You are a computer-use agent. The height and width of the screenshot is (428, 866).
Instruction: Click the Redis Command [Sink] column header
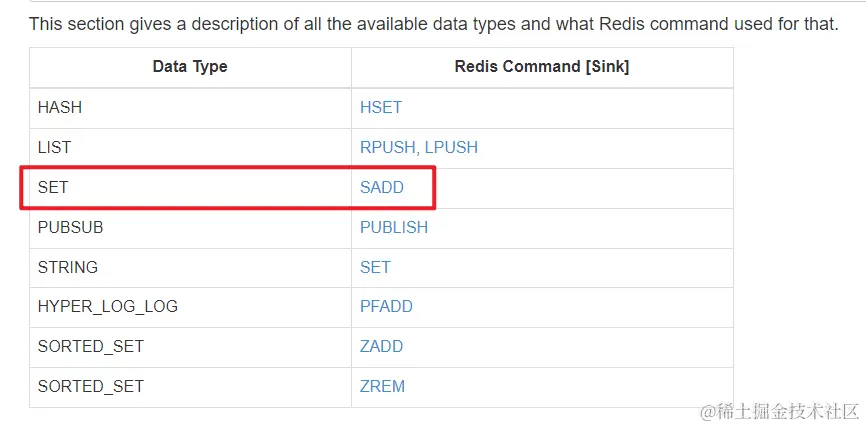point(542,67)
